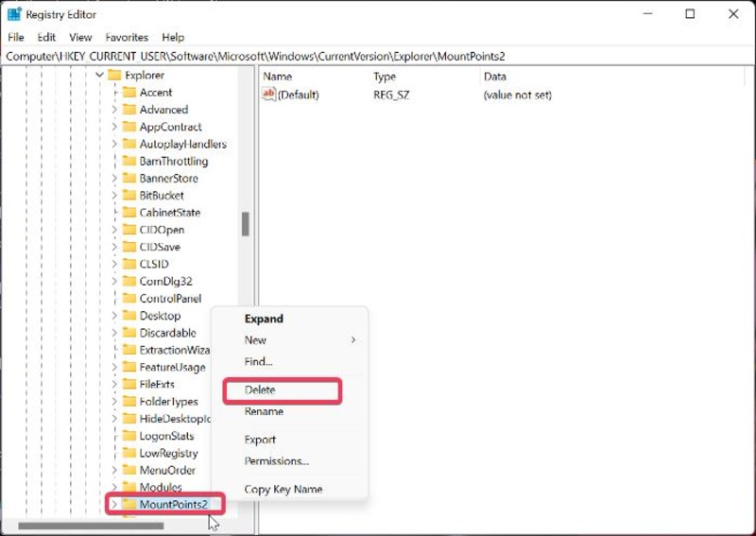Open the Favorites menu
The width and height of the screenshot is (756, 536).
click(x=127, y=37)
